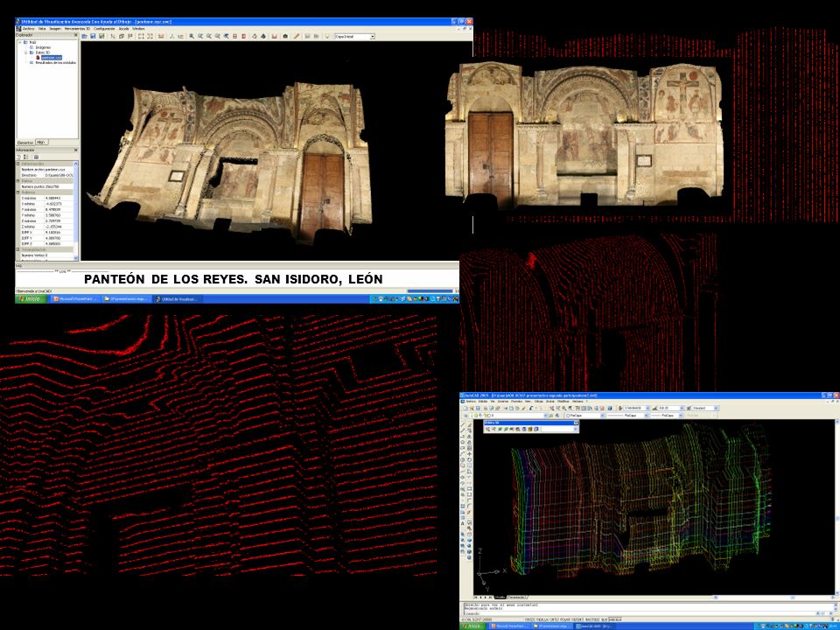
Task: Click 3D Orbit icon in floating Orbita toolbar
Action: tap(500, 429)
